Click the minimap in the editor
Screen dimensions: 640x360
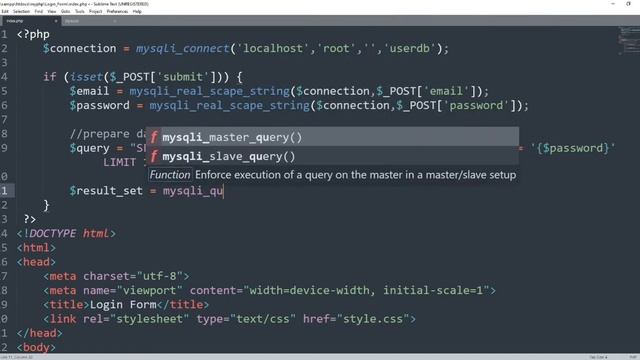point(629,41)
